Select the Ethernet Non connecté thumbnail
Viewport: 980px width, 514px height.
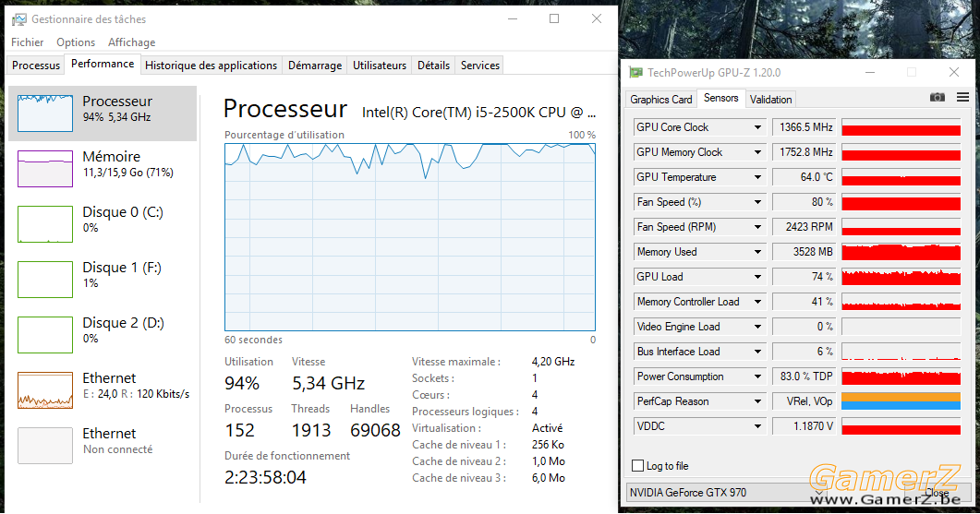[x=45, y=446]
